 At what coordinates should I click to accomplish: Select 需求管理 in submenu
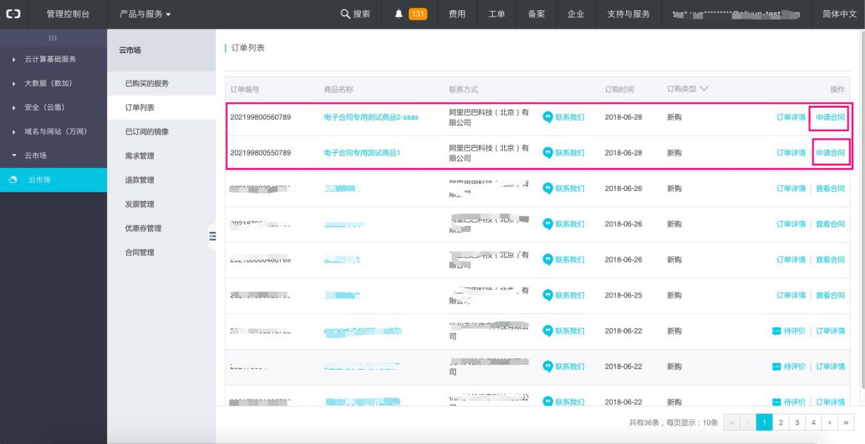click(140, 156)
